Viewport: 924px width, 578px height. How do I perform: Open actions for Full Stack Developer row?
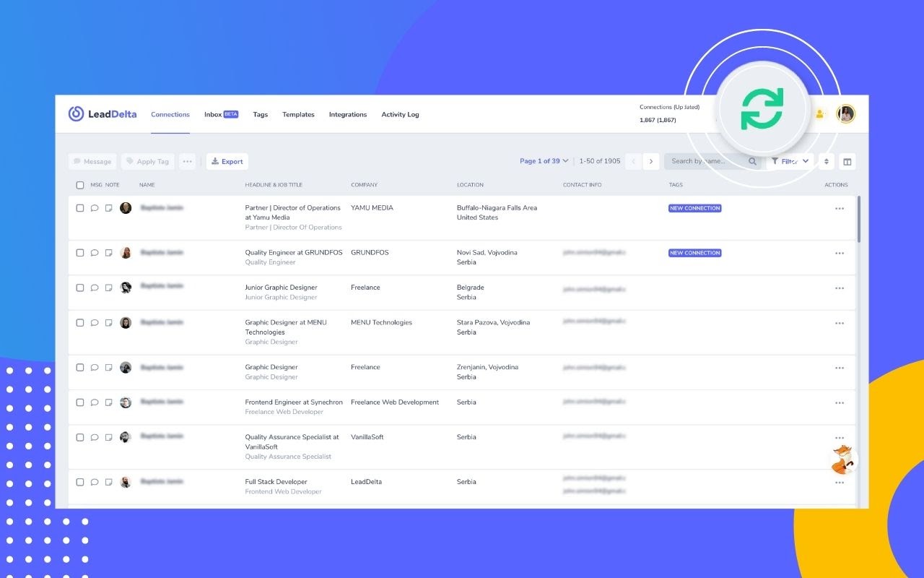[x=840, y=483]
